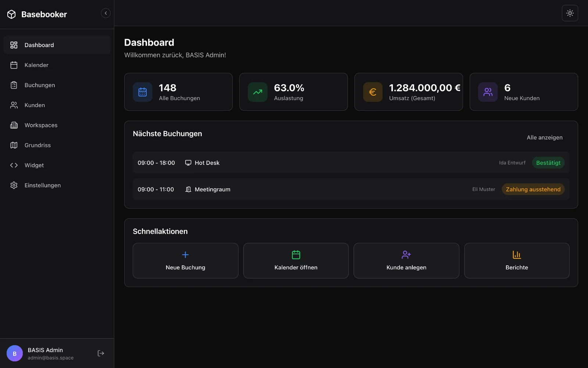Click the Basebooker cube logo icon

pos(11,14)
